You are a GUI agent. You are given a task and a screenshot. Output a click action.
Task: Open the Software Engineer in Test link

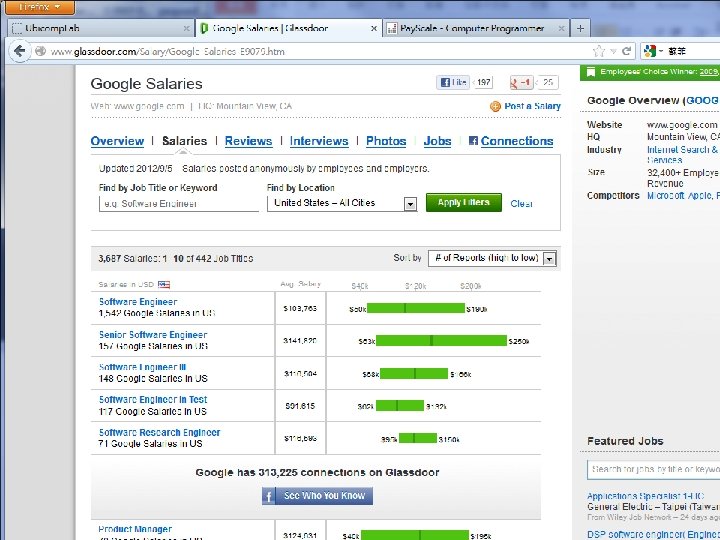pyautogui.click(x=153, y=399)
